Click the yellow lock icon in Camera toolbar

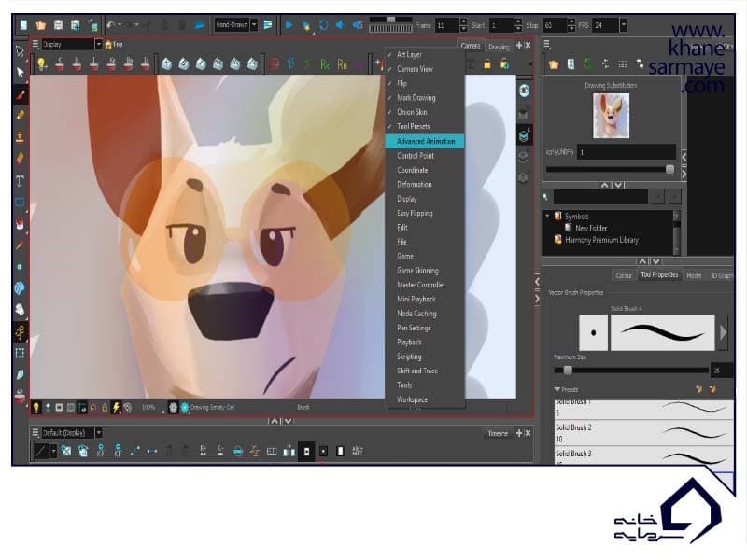(486, 63)
